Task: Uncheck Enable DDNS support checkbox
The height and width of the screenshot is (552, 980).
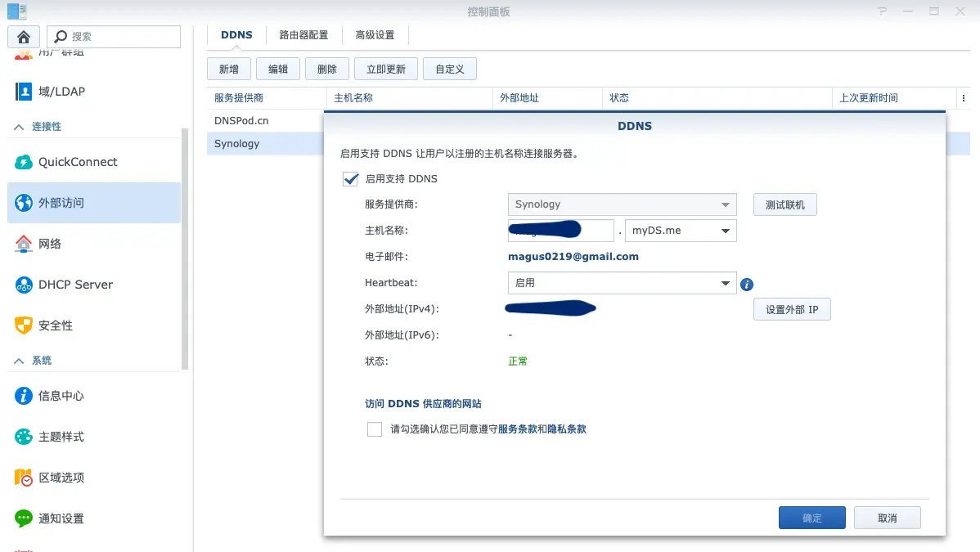Action: (351, 179)
